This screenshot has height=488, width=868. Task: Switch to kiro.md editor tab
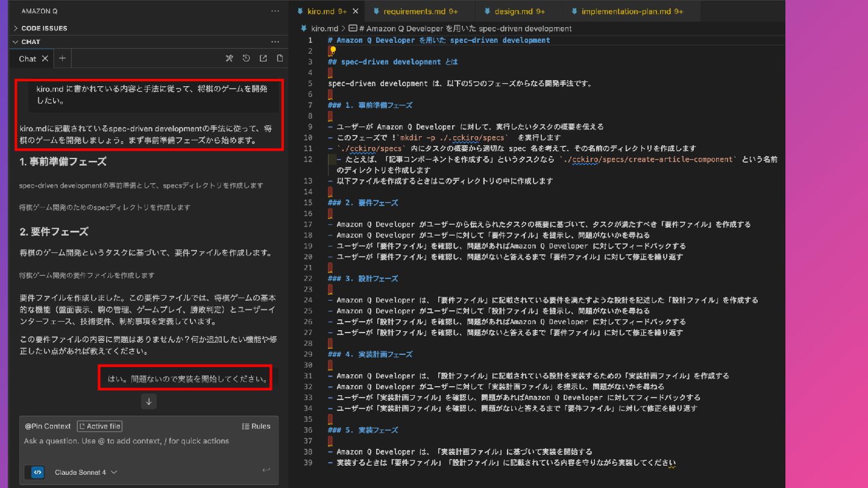click(x=327, y=11)
